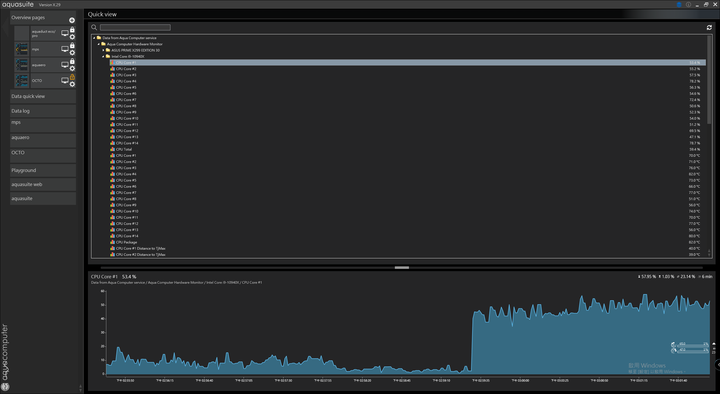Click splitter handle between tree and chart
This screenshot has height=394, width=720.
(x=402, y=267)
